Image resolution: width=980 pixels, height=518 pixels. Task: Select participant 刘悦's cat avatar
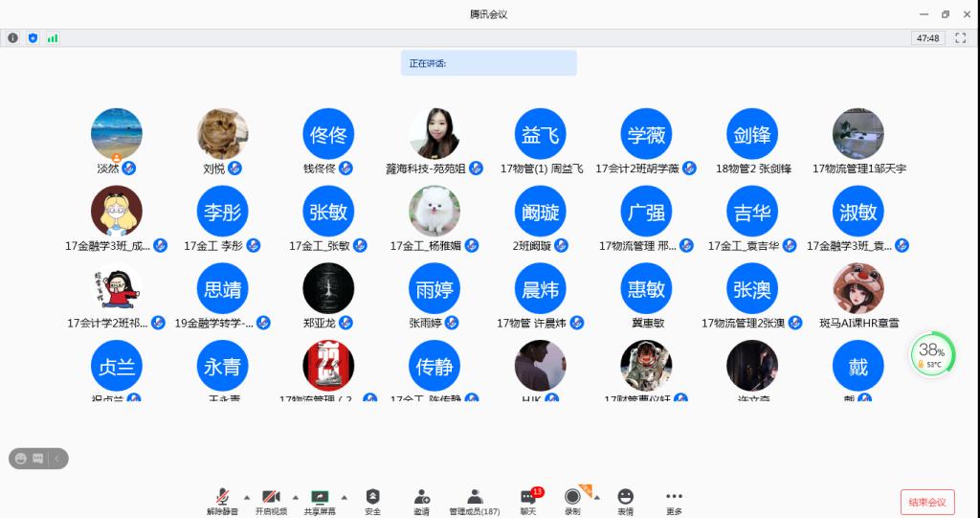pos(222,134)
